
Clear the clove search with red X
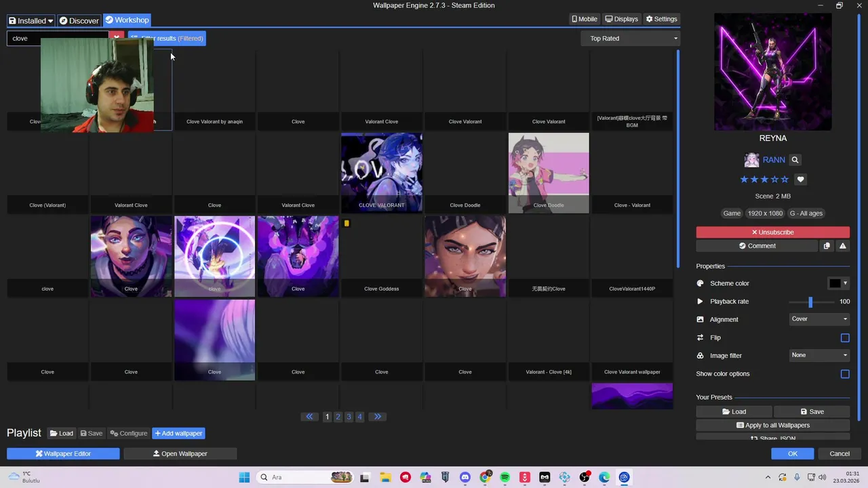tap(117, 39)
